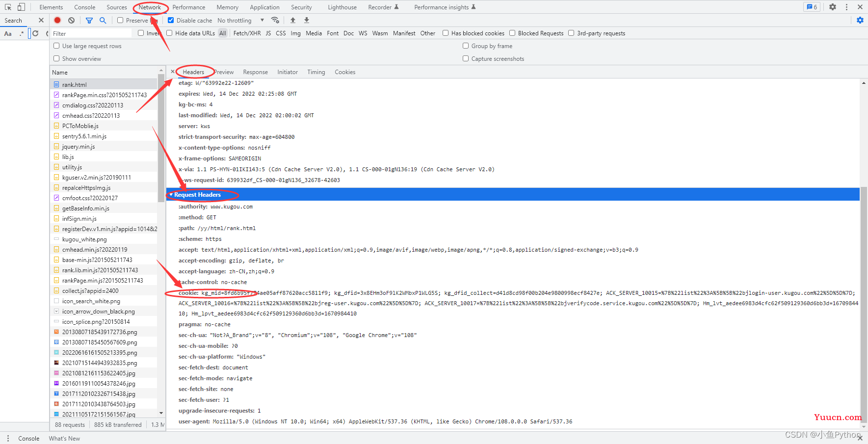This screenshot has width=868, height=444.
Task: Open the bottom drawer three-dot menu
Action: (x=8, y=438)
